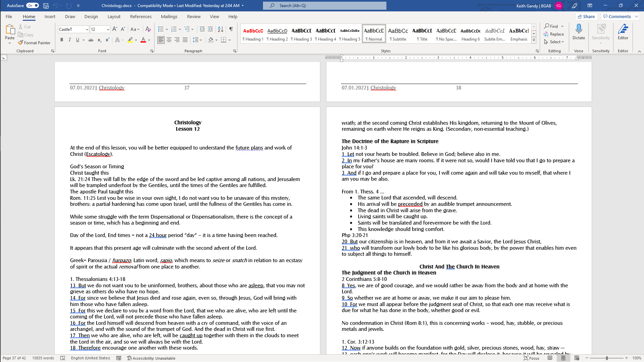Click the Bullets list icon
Screen dimensions: 644x362
coord(161,29)
